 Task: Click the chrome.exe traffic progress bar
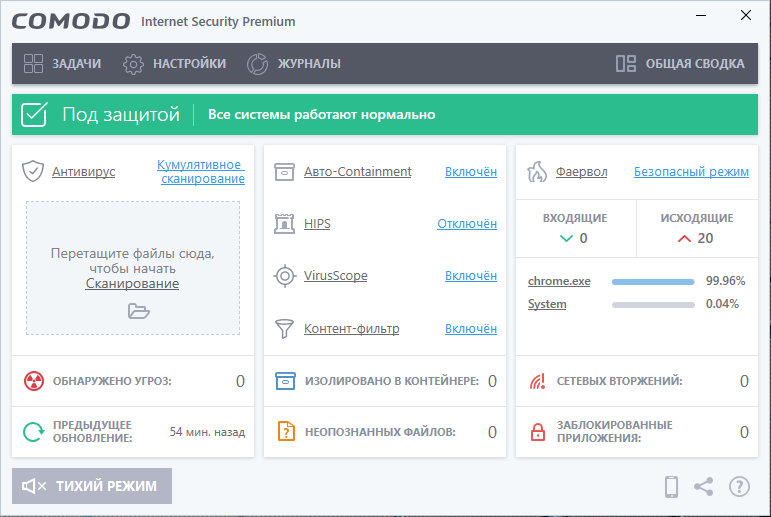click(x=653, y=282)
